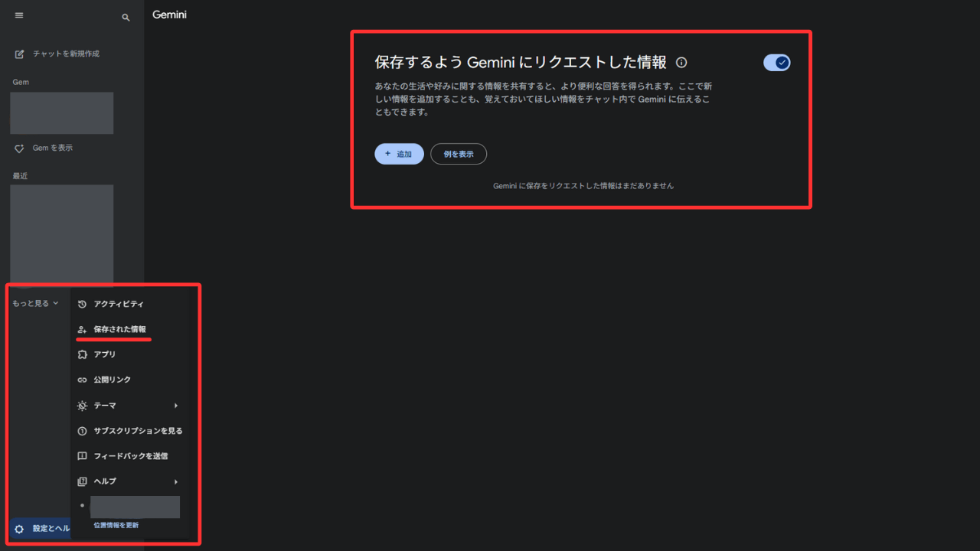The width and height of the screenshot is (980, 551).
Task: Click the 保存された情報 person icon
Action: tap(83, 329)
